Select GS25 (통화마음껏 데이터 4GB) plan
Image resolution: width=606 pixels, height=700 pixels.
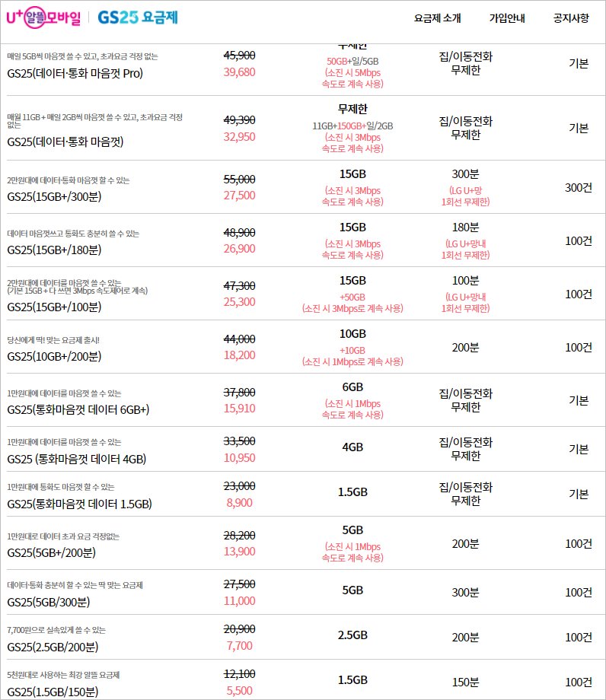(x=76, y=459)
